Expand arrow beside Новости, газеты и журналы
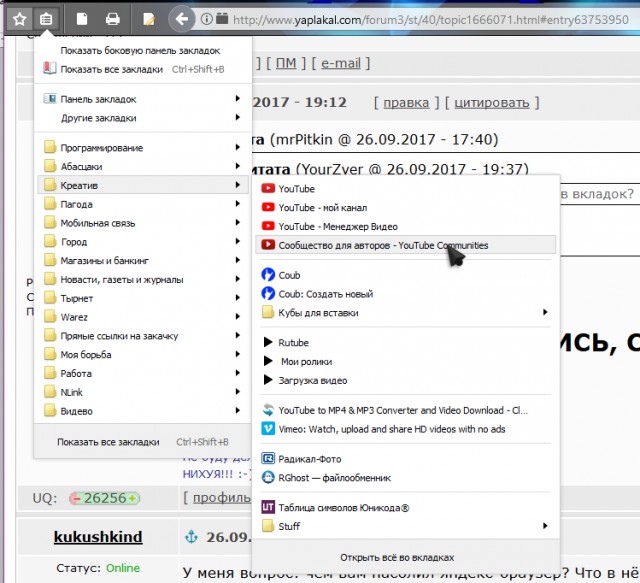This screenshot has height=583, width=640. click(x=238, y=279)
